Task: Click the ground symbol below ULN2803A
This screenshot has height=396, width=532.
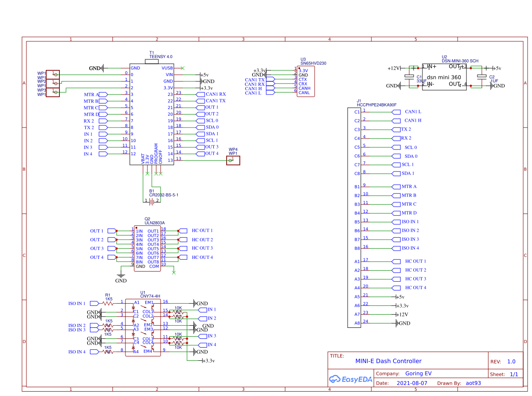Action: (121, 276)
